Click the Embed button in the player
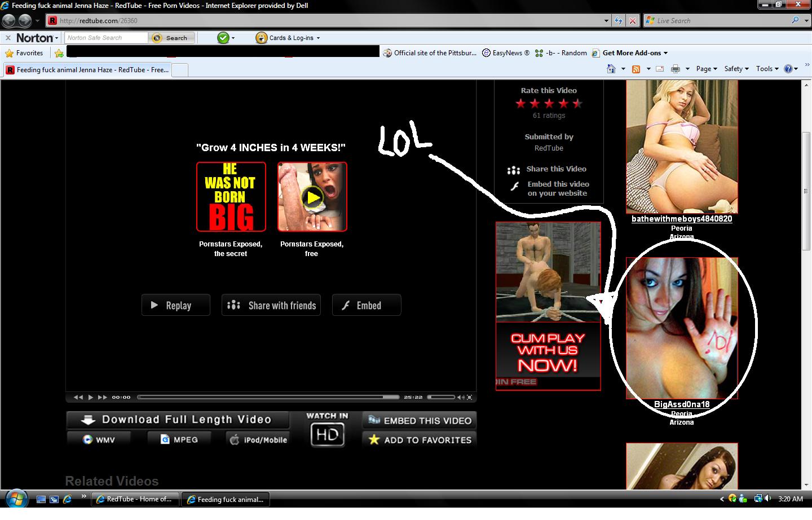This screenshot has height=520, width=812. (x=367, y=305)
